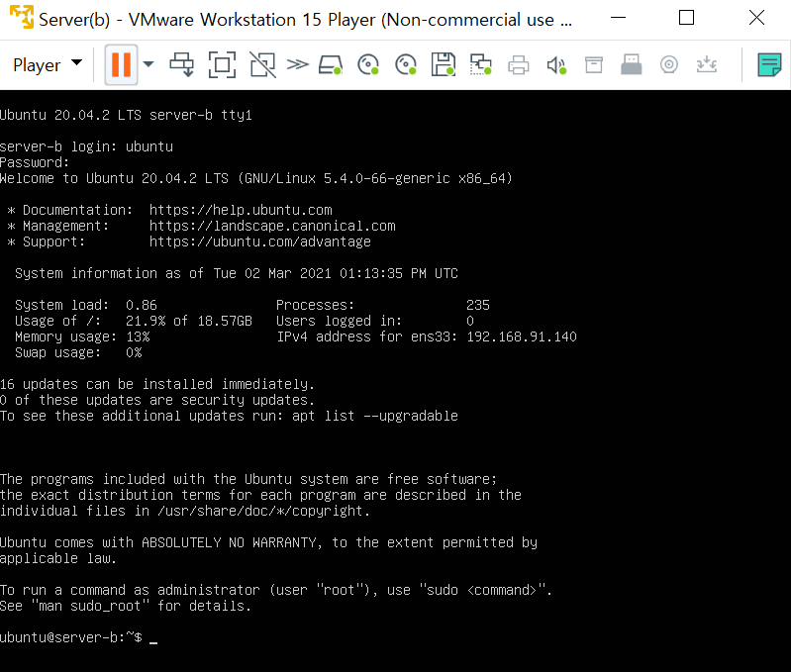Click the first CD/DVD drive icon
The width and height of the screenshot is (791, 672).
coord(368,64)
